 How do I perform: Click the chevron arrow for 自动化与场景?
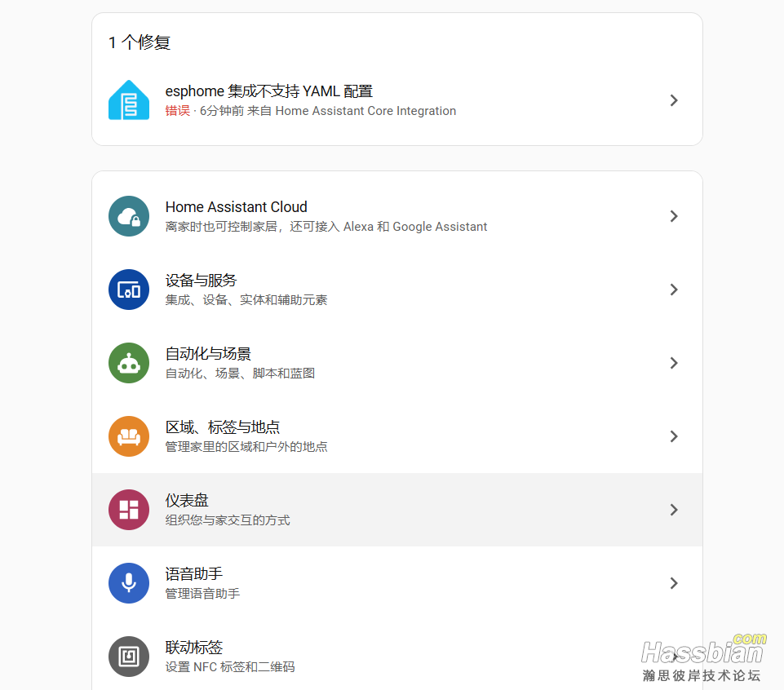coord(674,363)
